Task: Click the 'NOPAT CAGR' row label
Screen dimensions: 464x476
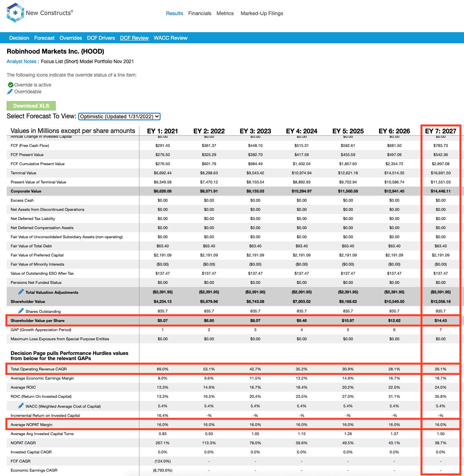Action: tap(23, 443)
